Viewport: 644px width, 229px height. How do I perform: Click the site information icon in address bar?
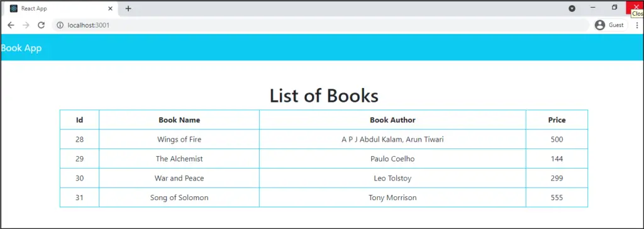pyautogui.click(x=60, y=25)
